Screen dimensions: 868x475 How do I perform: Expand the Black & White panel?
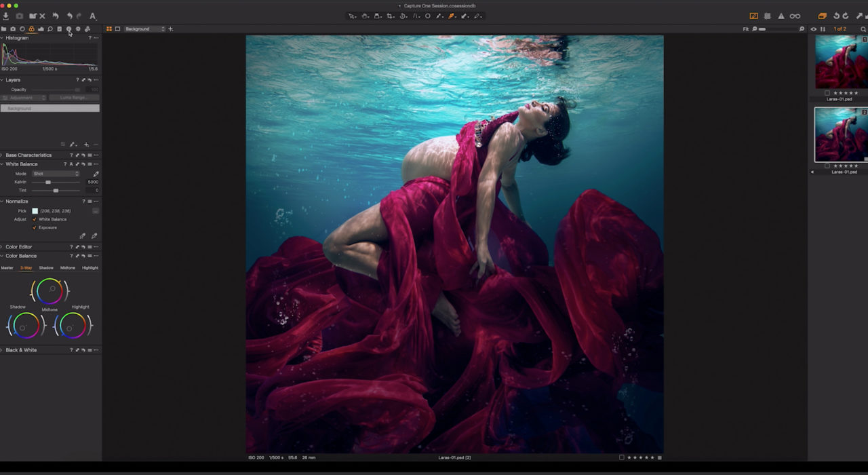point(2,350)
